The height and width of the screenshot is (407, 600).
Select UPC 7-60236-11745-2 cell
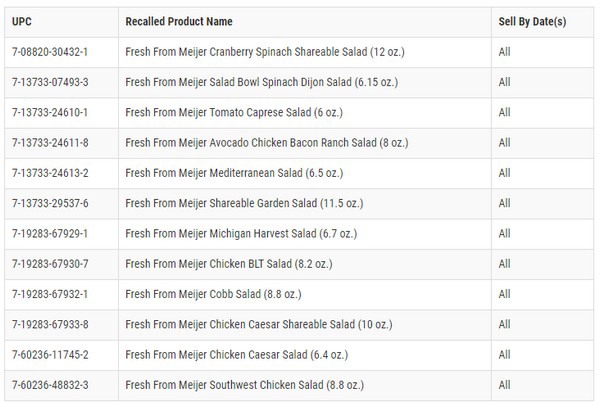coord(50,355)
